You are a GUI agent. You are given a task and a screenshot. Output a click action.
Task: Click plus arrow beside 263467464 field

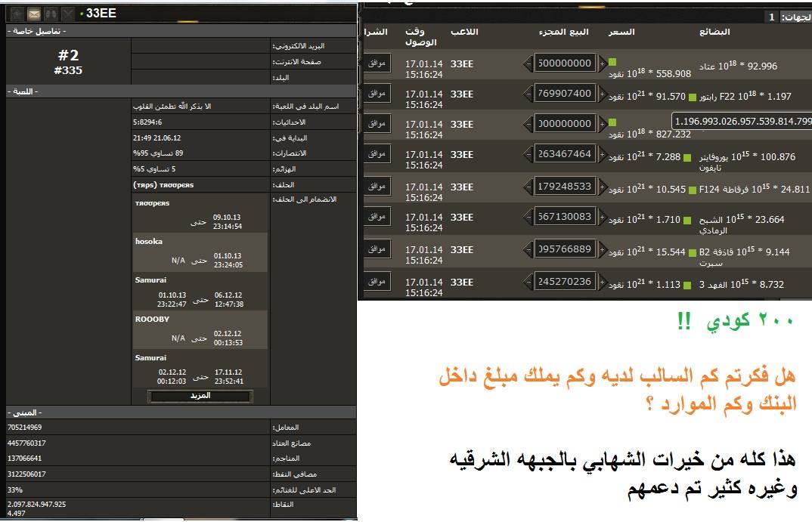pos(603,155)
